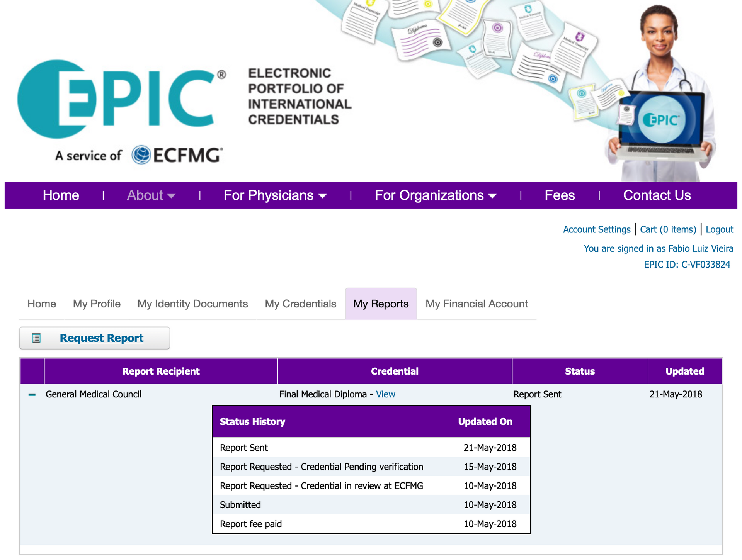Go to Fees in purple navbar
Viewport: 742px width, 560px height.
coord(559,195)
